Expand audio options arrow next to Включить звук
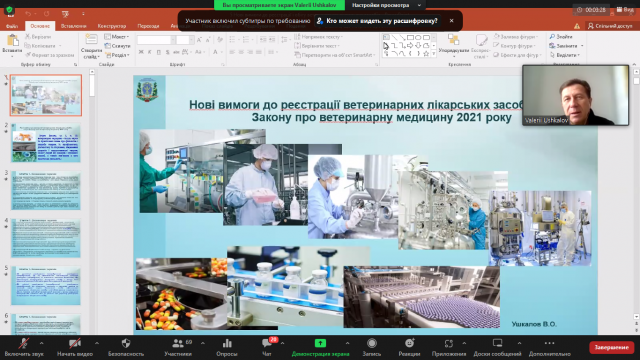The image size is (640, 360). pos(41,343)
